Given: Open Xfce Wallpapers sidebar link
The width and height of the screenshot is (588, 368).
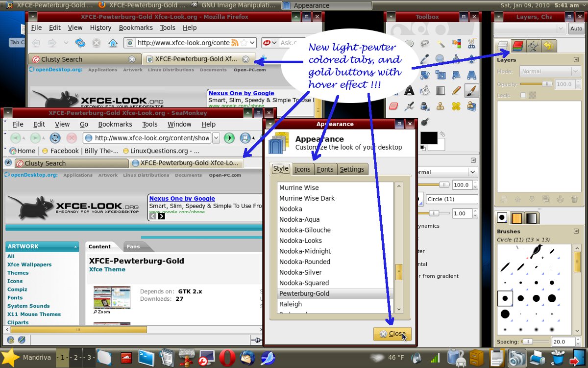Looking at the screenshot, I should [x=29, y=264].
